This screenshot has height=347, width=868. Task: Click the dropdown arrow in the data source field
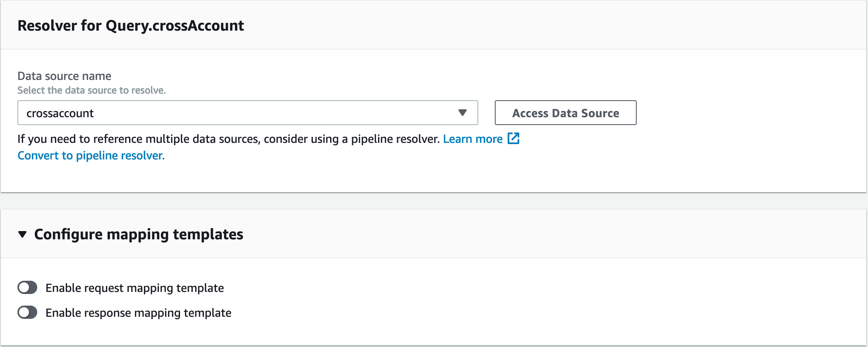[x=463, y=113]
